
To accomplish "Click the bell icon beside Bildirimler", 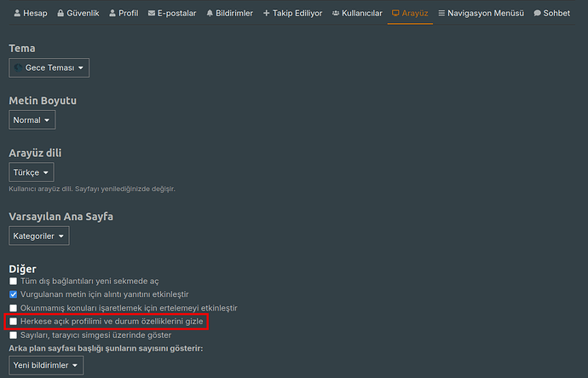I will tap(210, 14).
